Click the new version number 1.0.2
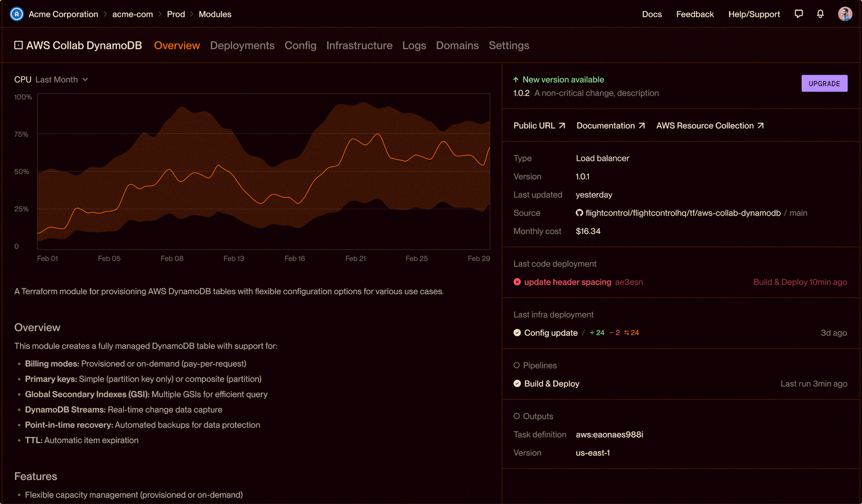Screen dimensions: 862x504 (521, 93)
